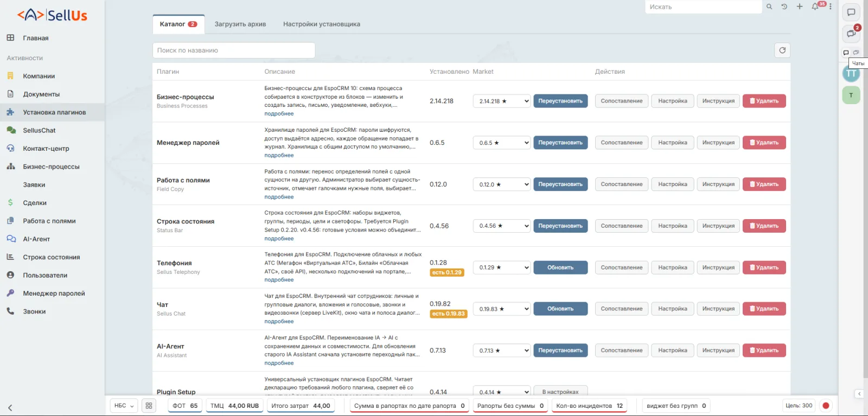Open version dropdown for Менеджер паролей plugin

pyautogui.click(x=501, y=143)
